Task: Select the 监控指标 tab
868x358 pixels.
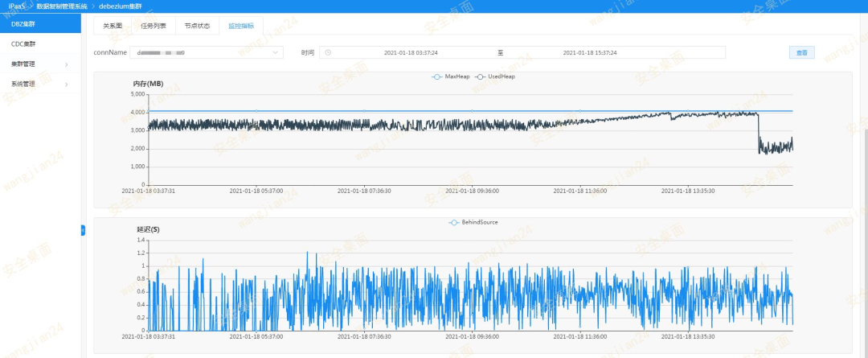Action: pos(241,26)
